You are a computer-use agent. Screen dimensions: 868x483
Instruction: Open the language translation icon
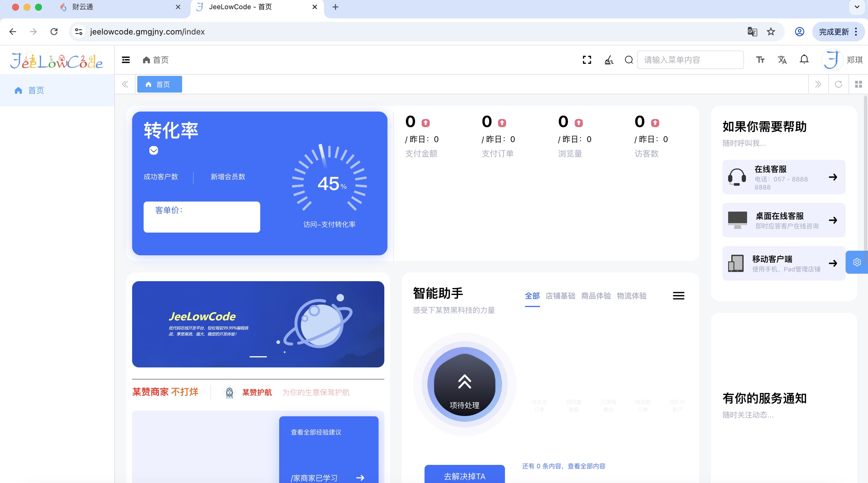pos(782,60)
